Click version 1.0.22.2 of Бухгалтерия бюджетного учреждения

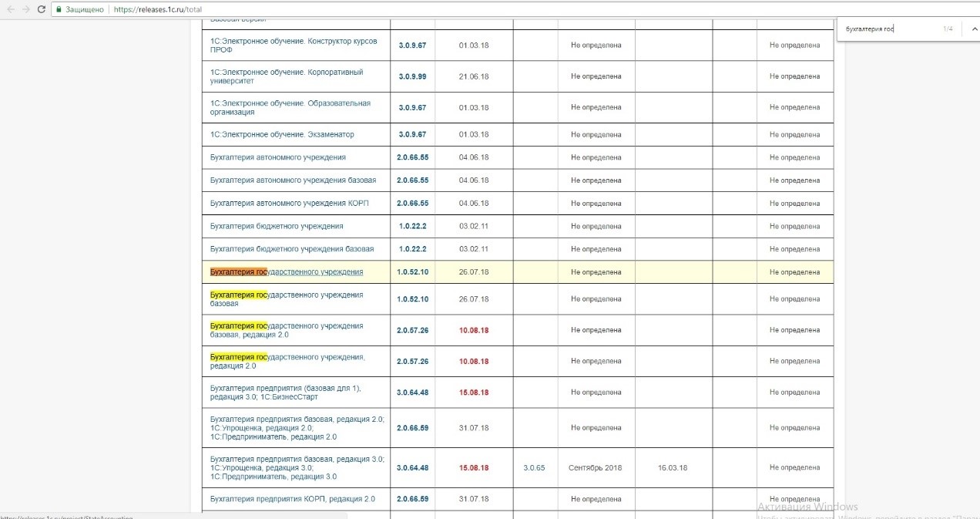pyautogui.click(x=412, y=227)
